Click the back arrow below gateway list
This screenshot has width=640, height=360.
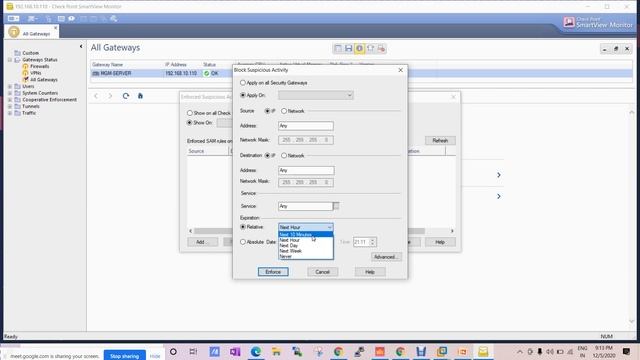tap(96, 96)
